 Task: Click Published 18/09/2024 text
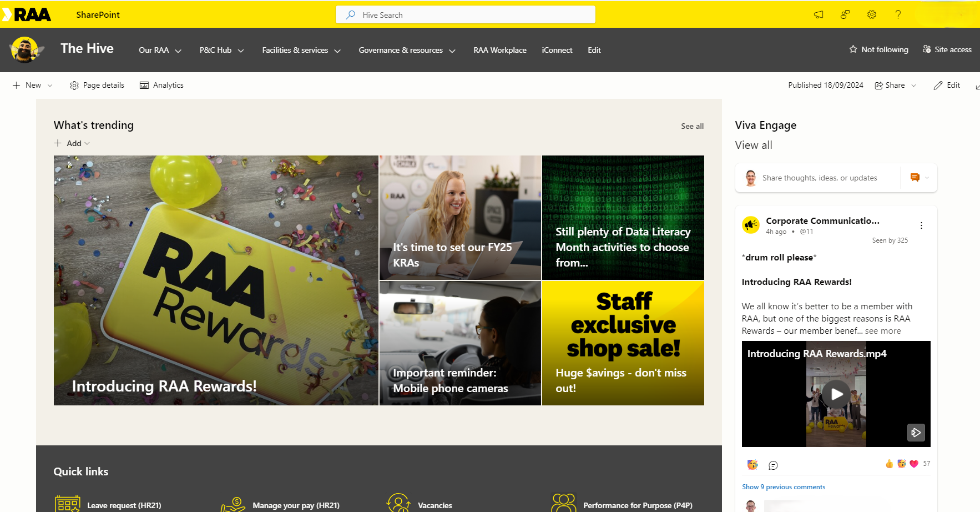[x=826, y=86]
